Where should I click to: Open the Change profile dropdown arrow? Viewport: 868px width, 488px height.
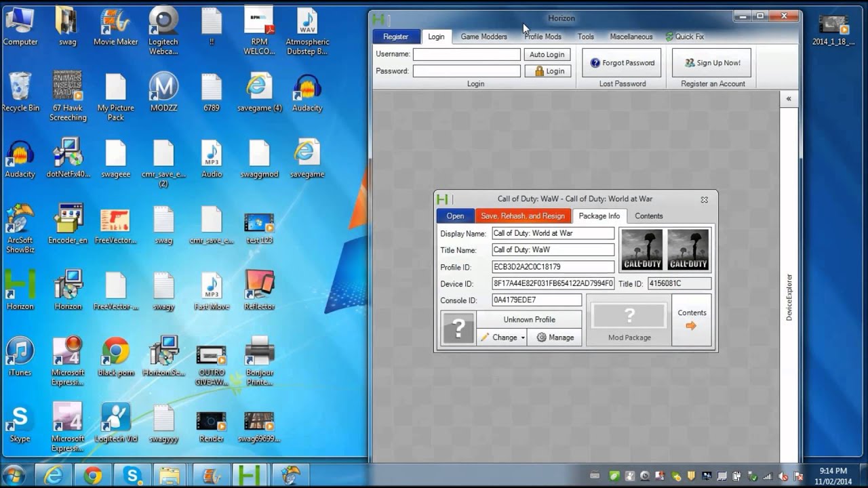pyautogui.click(x=523, y=338)
